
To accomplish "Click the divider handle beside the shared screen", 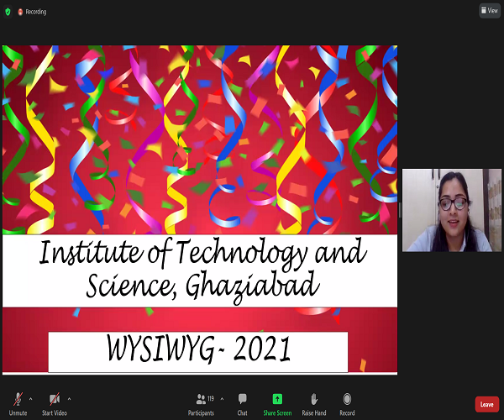I will pos(400,210).
